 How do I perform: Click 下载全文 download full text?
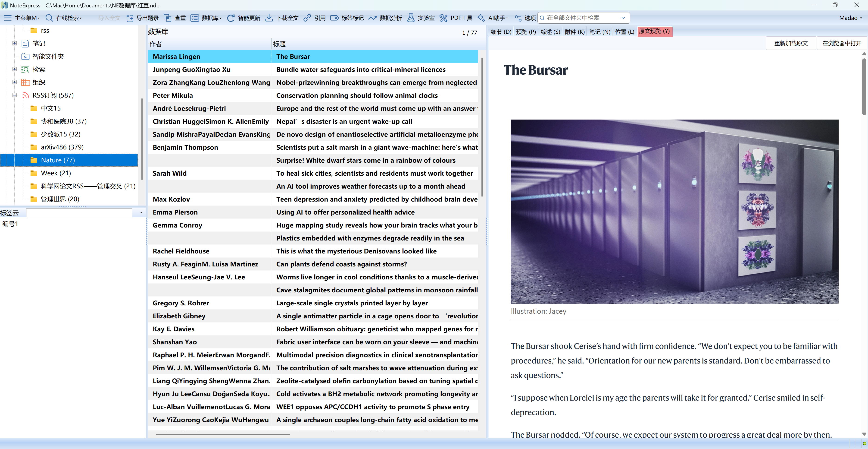(282, 18)
